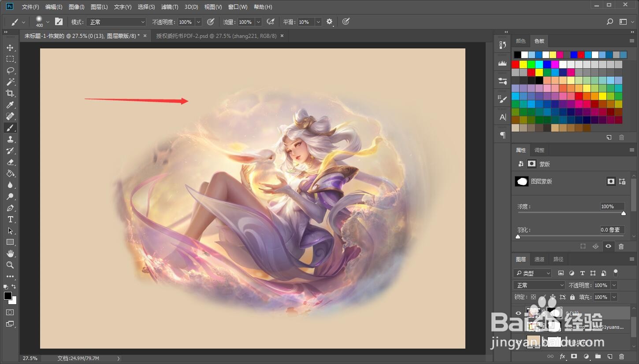
Task: Select the Rectangular Marquee tool
Action: [10, 59]
